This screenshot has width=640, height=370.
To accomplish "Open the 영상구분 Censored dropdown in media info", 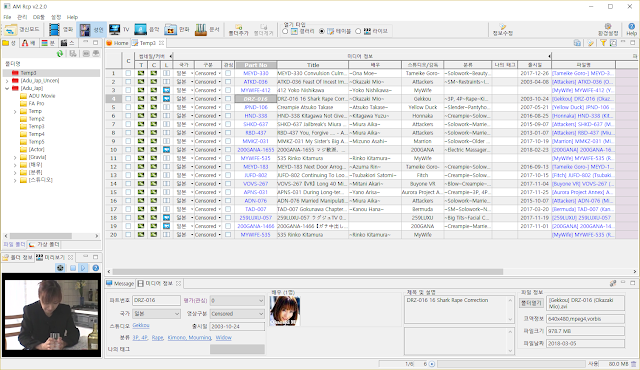I will [x=237, y=314].
